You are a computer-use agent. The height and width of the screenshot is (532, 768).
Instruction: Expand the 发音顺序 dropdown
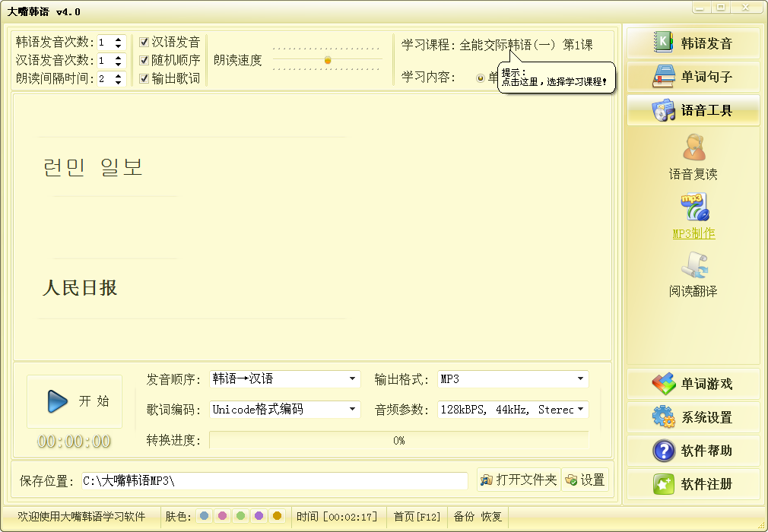352,378
